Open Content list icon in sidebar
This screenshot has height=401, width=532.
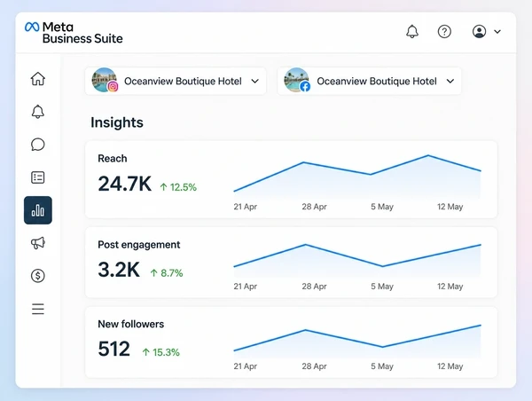(x=37, y=177)
